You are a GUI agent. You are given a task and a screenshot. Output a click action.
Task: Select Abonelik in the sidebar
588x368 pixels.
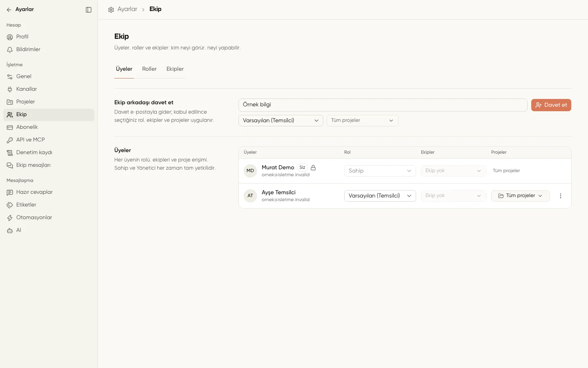[49, 127]
